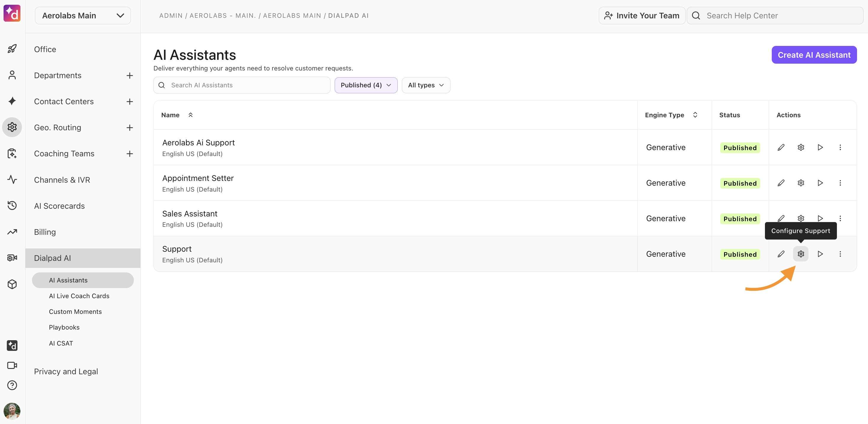Open the history clock sidebar icon

(x=12, y=205)
